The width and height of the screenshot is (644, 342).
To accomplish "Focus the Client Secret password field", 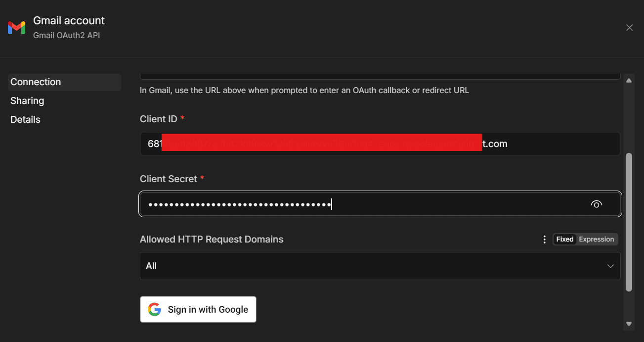I will point(380,204).
